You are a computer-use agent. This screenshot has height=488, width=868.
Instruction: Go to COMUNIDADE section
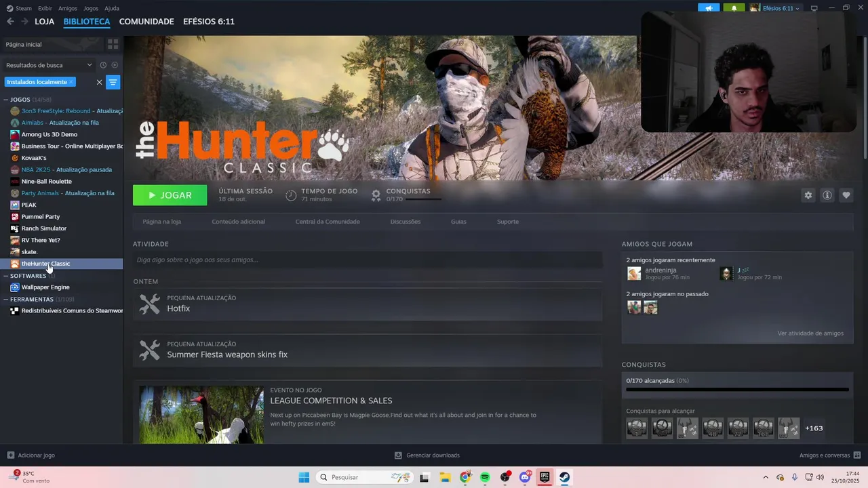[146, 22]
